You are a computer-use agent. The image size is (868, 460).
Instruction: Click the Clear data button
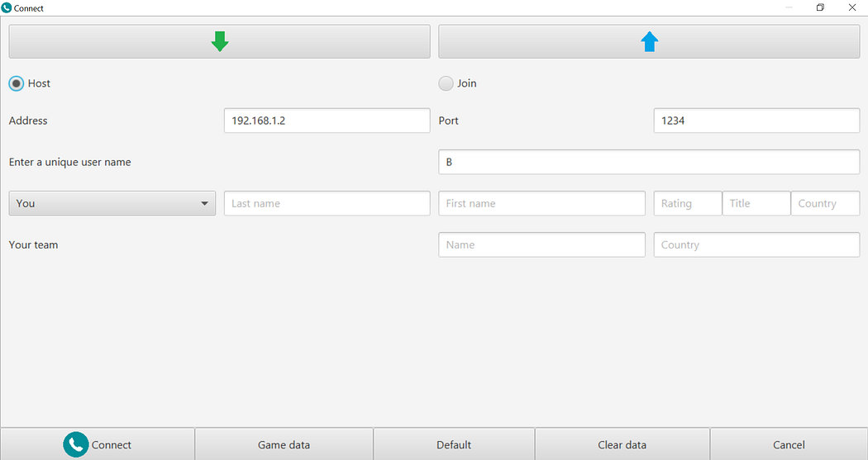(x=622, y=444)
